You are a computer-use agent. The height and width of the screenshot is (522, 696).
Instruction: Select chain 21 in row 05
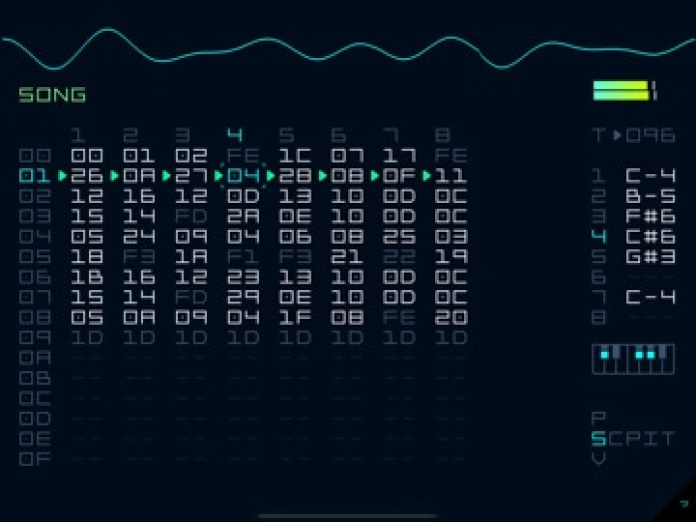[347, 257]
